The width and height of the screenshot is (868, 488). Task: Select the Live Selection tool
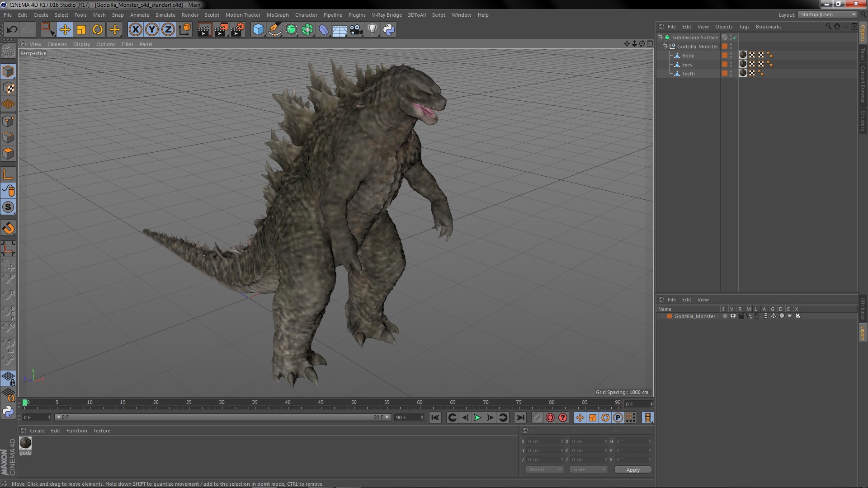(48, 30)
